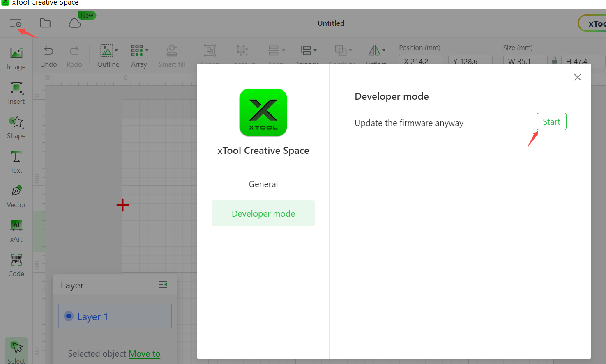Expand the Array dropdown arrow
The image size is (606, 364).
[147, 50]
